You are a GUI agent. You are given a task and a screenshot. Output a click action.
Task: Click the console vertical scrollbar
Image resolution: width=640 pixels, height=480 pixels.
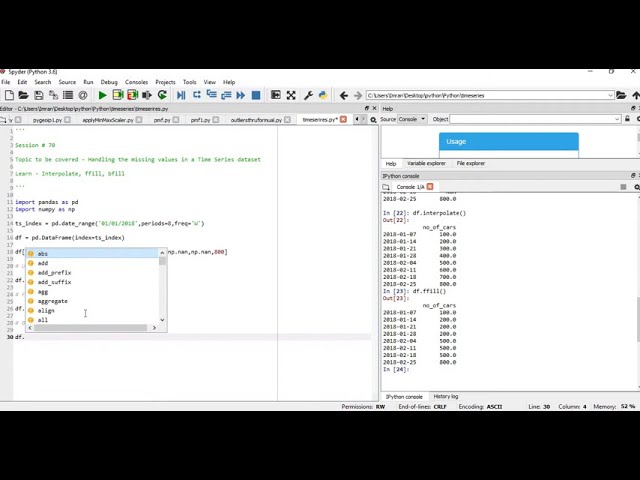[638, 320]
